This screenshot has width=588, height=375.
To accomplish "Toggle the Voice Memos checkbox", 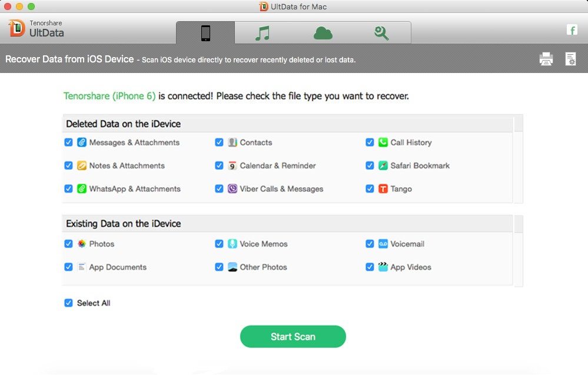I will (x=219, y=244).
